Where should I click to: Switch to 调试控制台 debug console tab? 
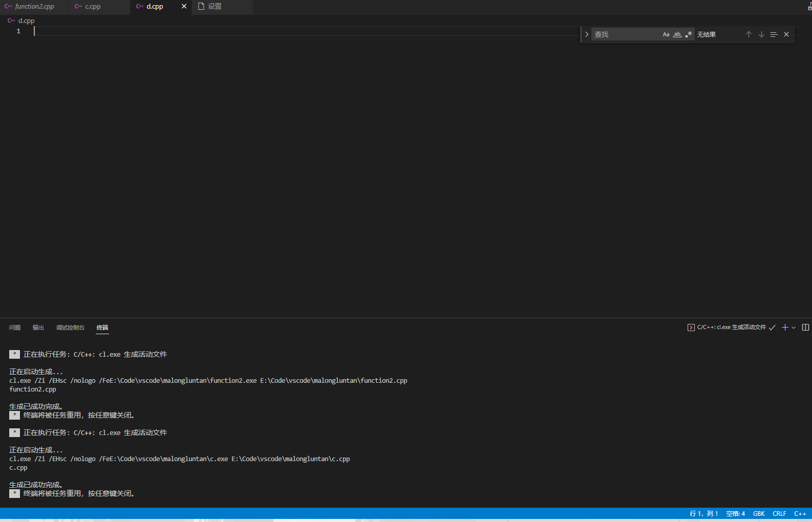70,328
